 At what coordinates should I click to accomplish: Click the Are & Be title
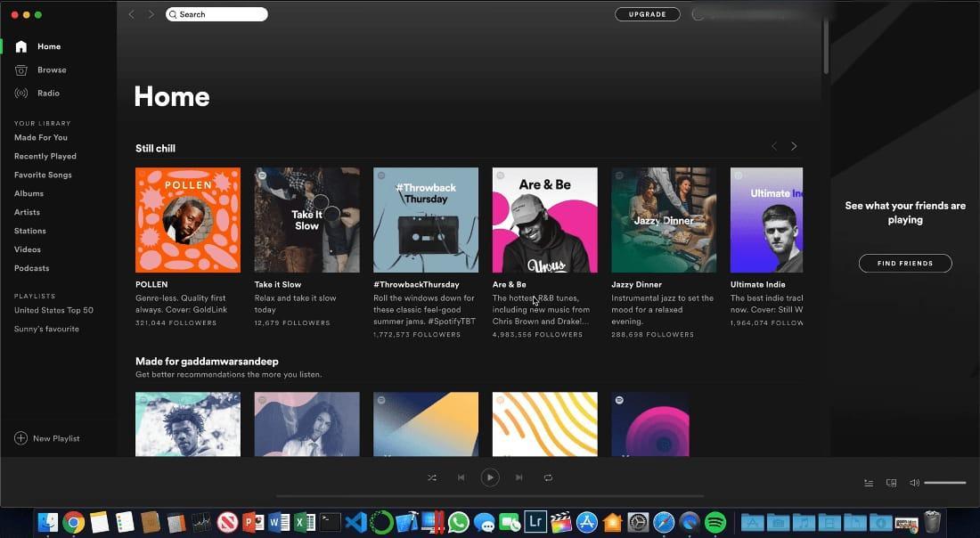coord(510,284)
